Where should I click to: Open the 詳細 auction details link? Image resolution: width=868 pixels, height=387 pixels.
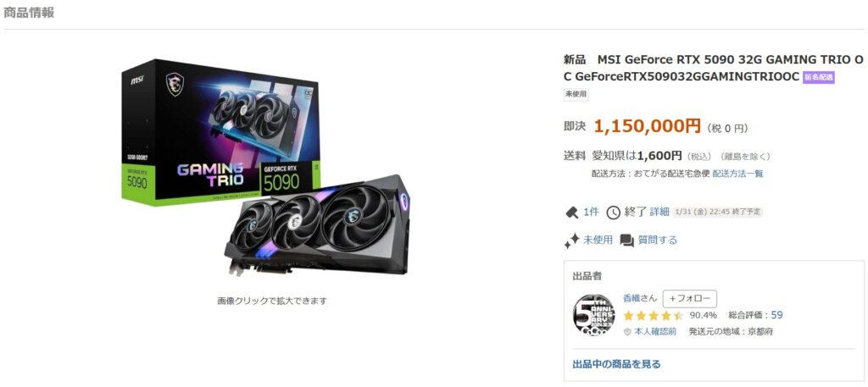click(659, 212)
